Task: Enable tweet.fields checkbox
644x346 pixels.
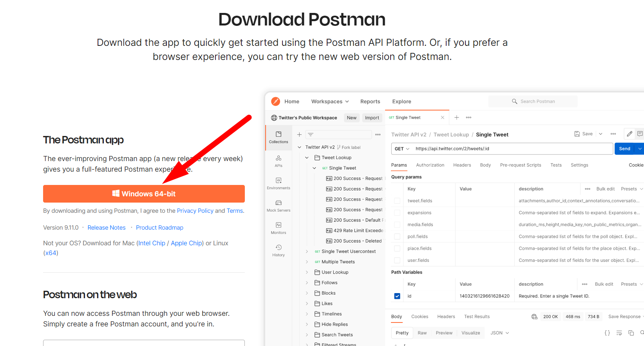Action: pos(397,201)
